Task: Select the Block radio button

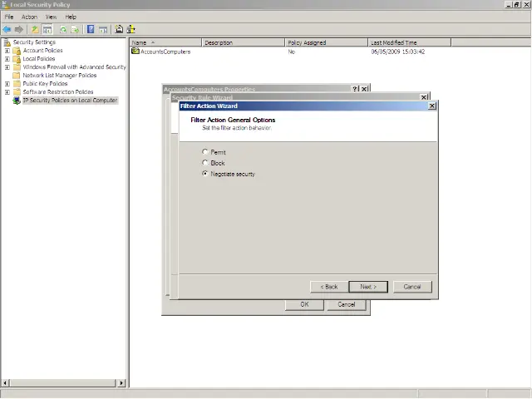Action: (205, 163)
